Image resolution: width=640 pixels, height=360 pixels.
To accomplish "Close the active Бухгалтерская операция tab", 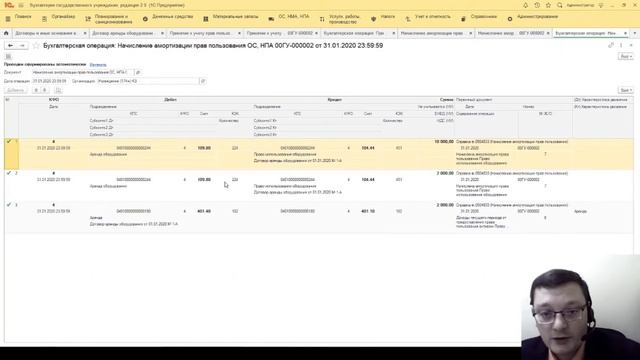I will 625,33.
